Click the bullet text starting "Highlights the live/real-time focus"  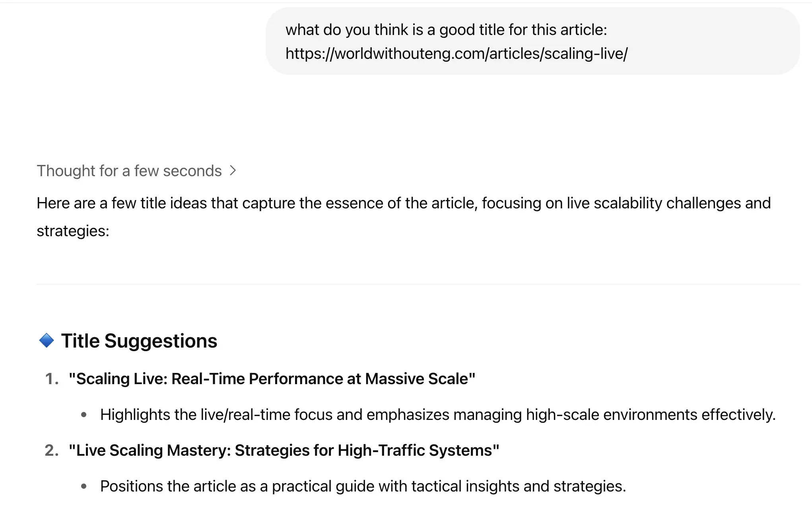[x=438, y=415]
